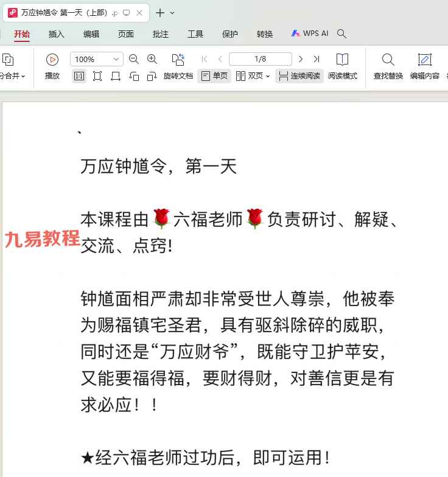Expand the 双页 dropdown arrow
The image size is (448, 477).
click(x=268, y=76)
